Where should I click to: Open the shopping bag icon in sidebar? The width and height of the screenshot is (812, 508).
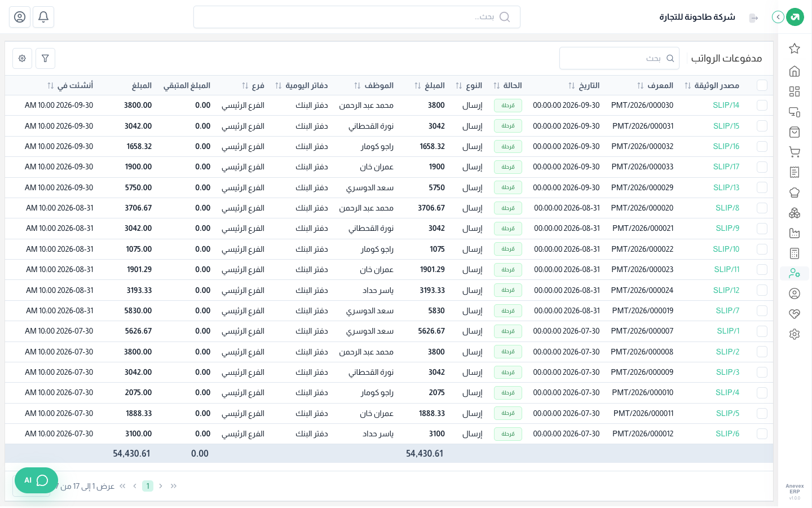[x=795, y=132]
